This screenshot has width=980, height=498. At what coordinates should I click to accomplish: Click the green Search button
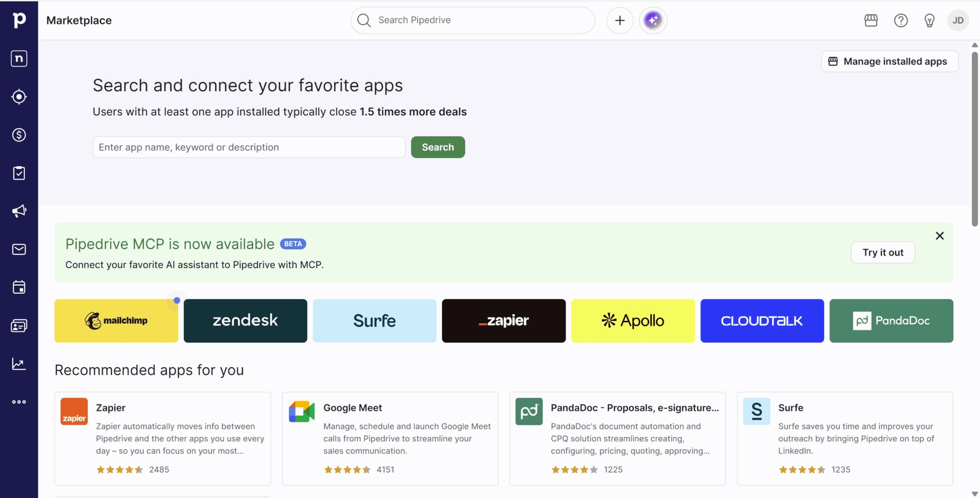point(438,147)
